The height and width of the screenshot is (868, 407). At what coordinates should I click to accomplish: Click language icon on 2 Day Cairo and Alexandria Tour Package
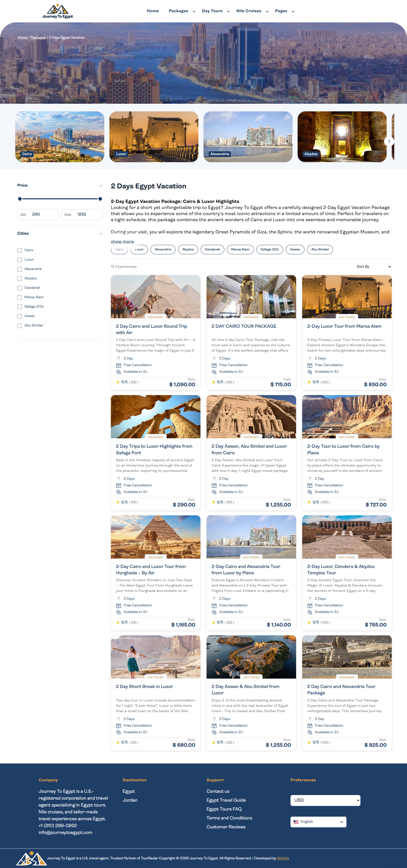coord(310,732)
